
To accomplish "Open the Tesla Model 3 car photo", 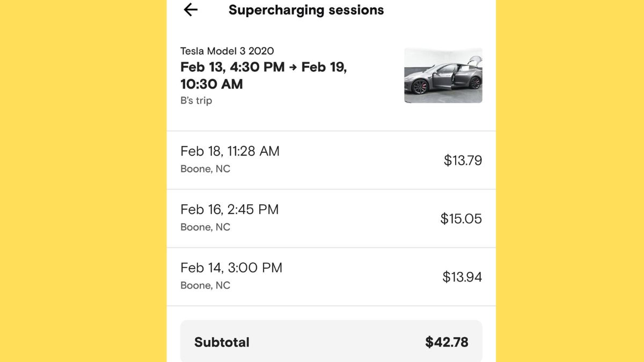I will (x=443, y=75).
